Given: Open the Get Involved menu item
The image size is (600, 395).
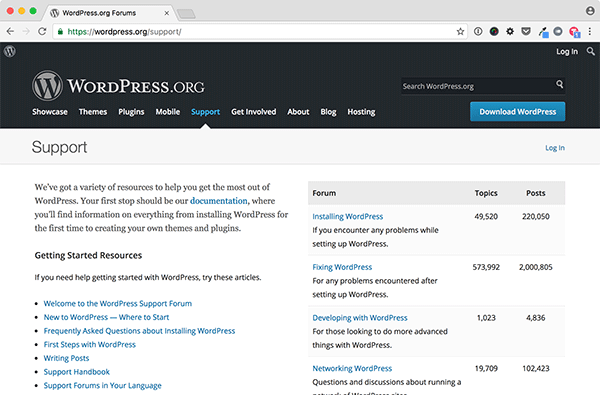Looking at the screenshot, I should pos(254,112).
